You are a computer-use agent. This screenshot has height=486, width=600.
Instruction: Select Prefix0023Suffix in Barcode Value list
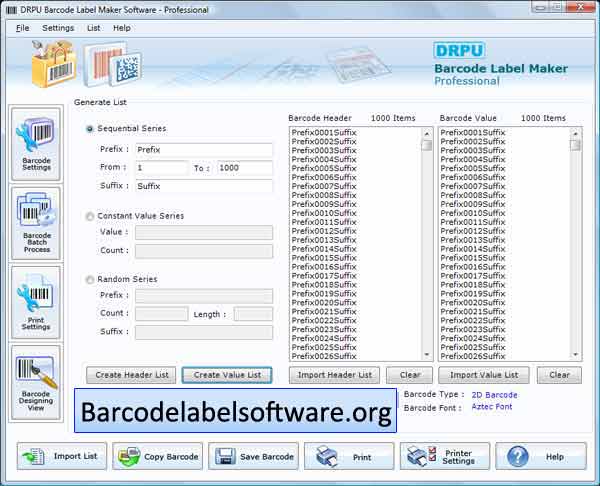[x=473, y=329]
